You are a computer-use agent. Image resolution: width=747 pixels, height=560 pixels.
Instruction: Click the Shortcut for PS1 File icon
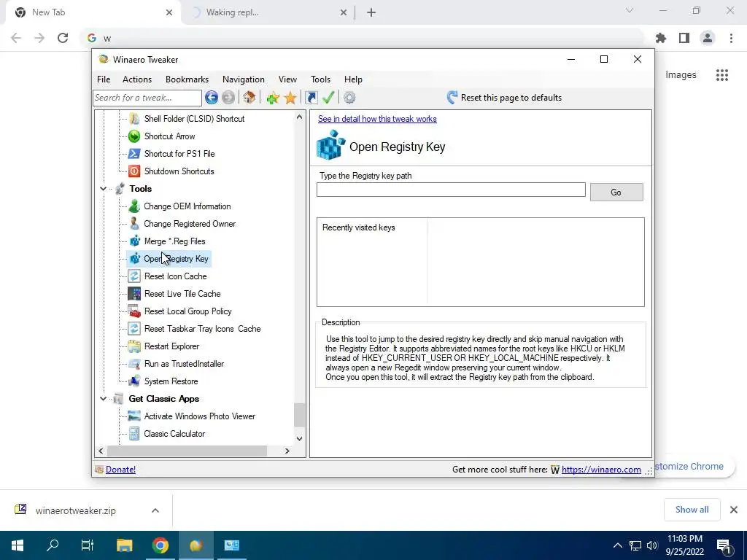pyautogui.click(x=134, y=153)
